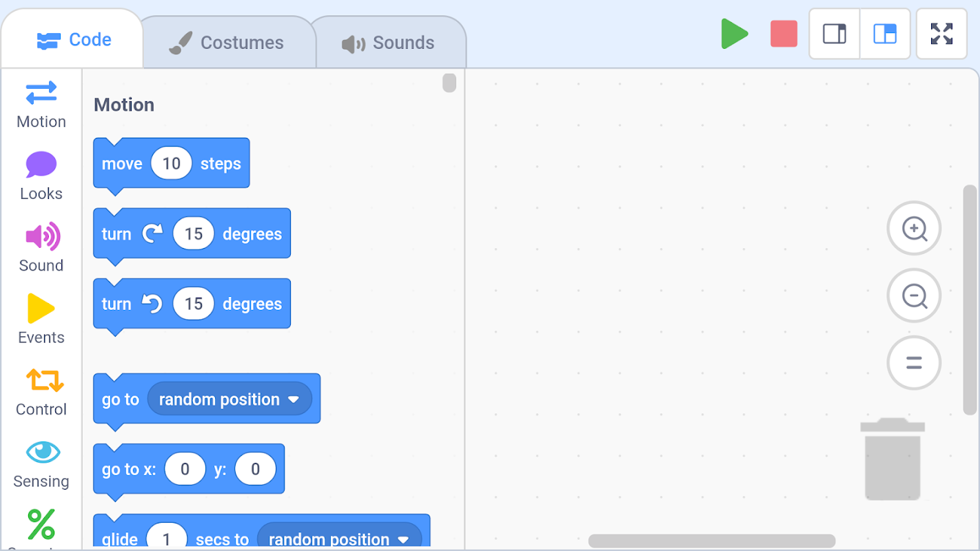The image size is (980, 551).
Task: Switch to small stage layout
Action: click(x=835, y=34)
